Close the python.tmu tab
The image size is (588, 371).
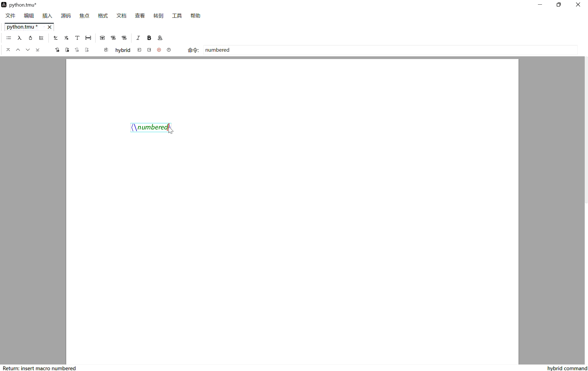coord(50,27)
